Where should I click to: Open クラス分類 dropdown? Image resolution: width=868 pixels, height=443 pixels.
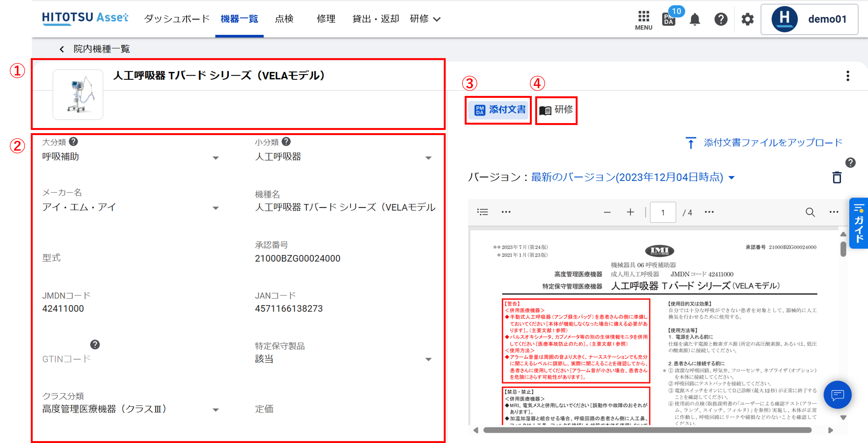pyautogui.click(x=216, y=410)
